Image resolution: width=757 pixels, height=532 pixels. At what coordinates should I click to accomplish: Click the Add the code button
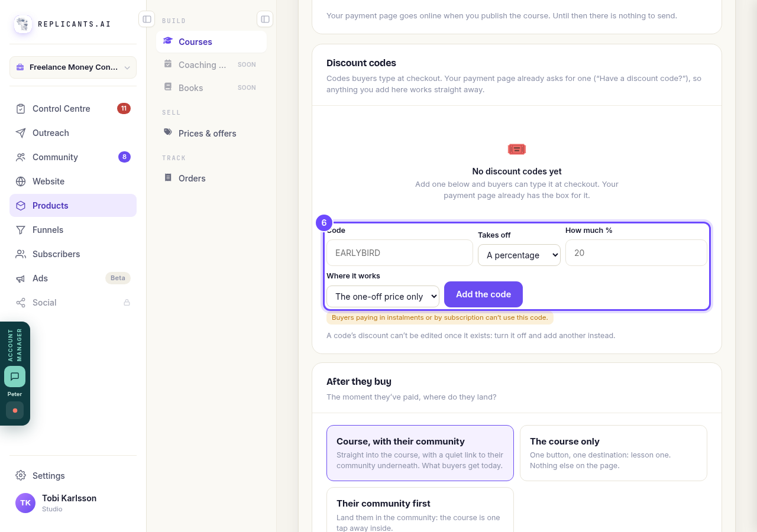(x=483, y=294)
